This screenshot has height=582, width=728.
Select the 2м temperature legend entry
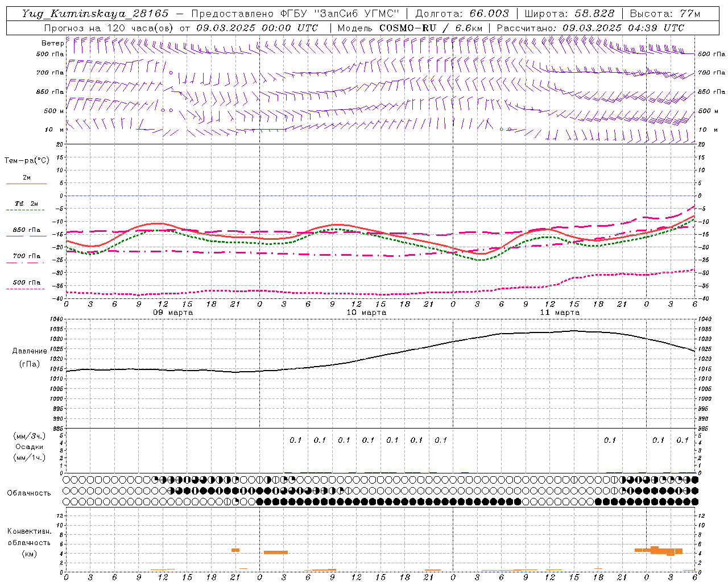(x=27, y=177)
